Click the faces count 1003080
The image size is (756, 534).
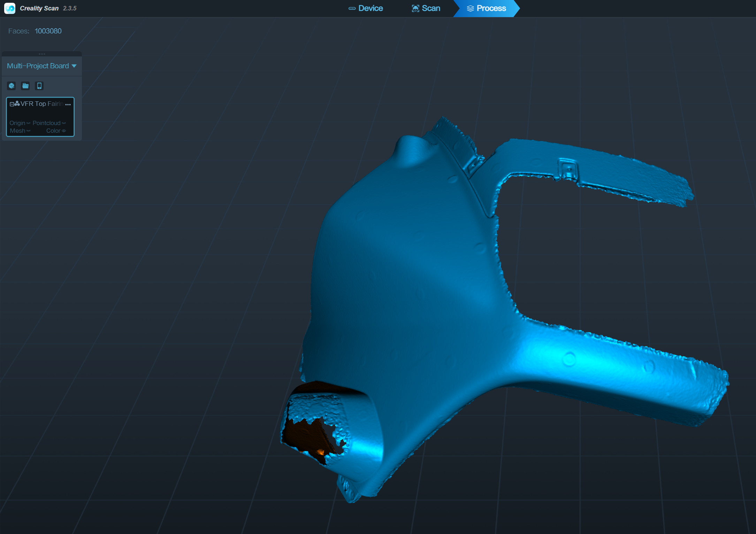48,31
